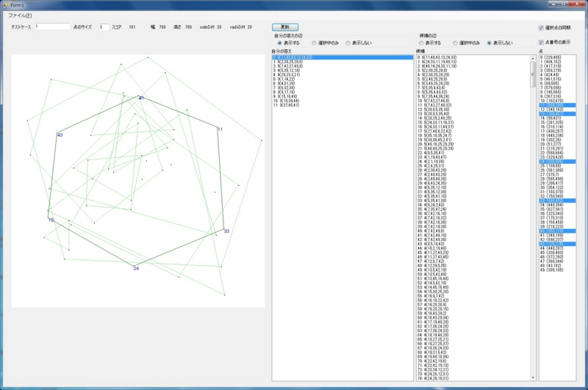Select row 30 in the 候補 list
This screenshot has width=588, height=390.
tap(473, 188)
